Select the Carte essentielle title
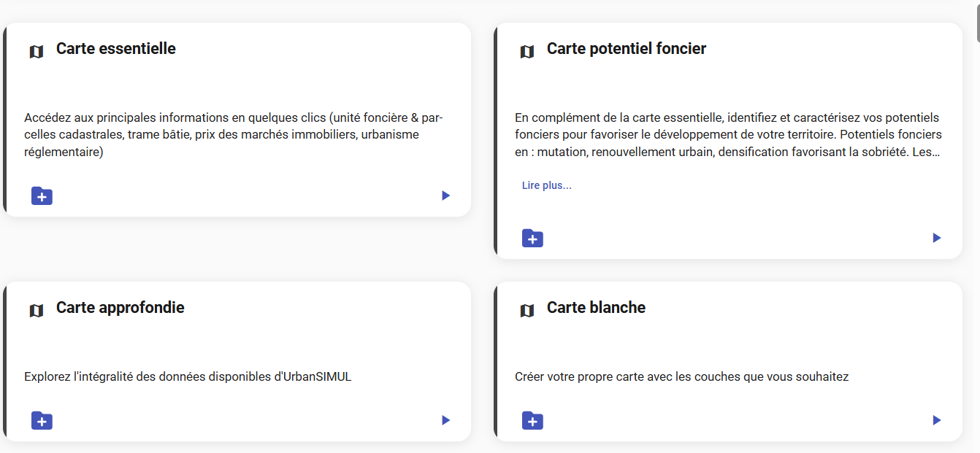Viewport: 980px width, 453px height. (x=116, y=49)
